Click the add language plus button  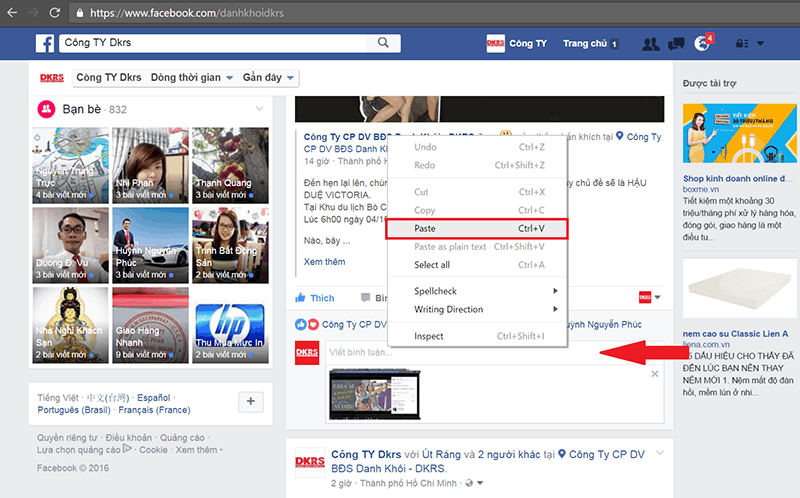251,402
